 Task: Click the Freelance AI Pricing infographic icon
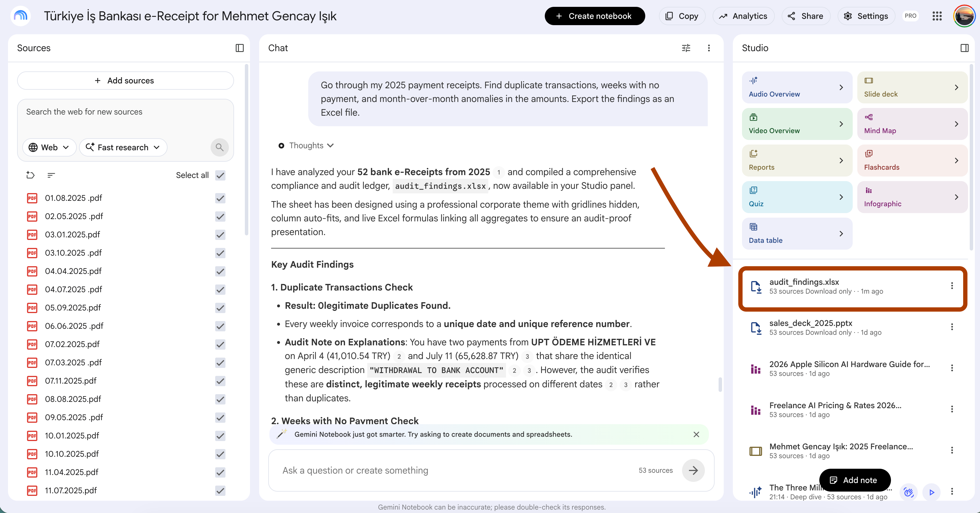point(755,410)
